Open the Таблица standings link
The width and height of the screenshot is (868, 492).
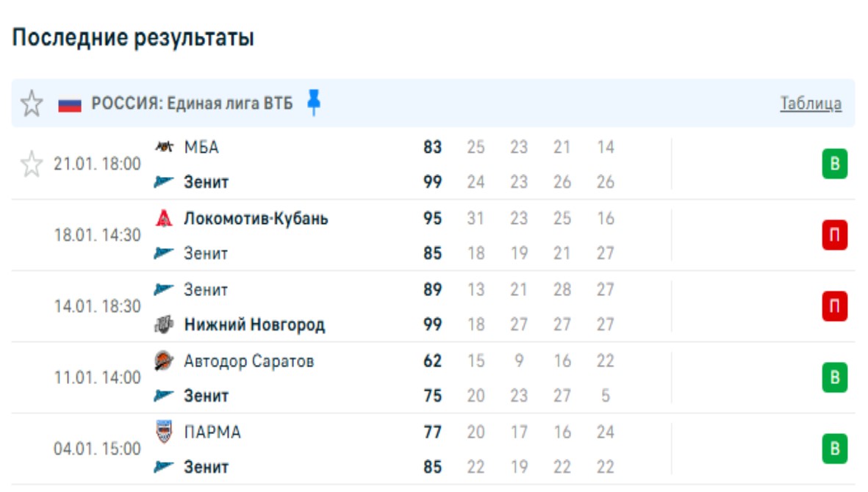point(811,104)
